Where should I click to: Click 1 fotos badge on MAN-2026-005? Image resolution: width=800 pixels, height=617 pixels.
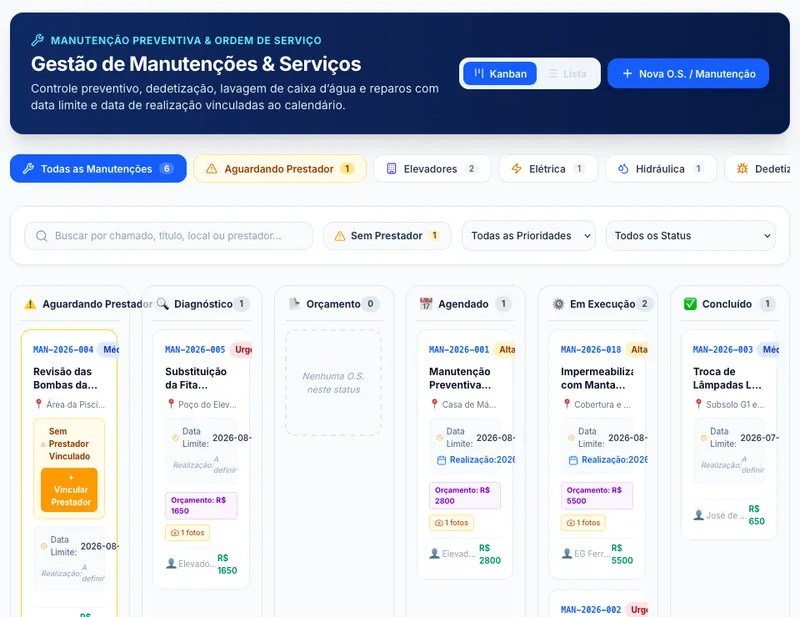[x=187, y=532]
